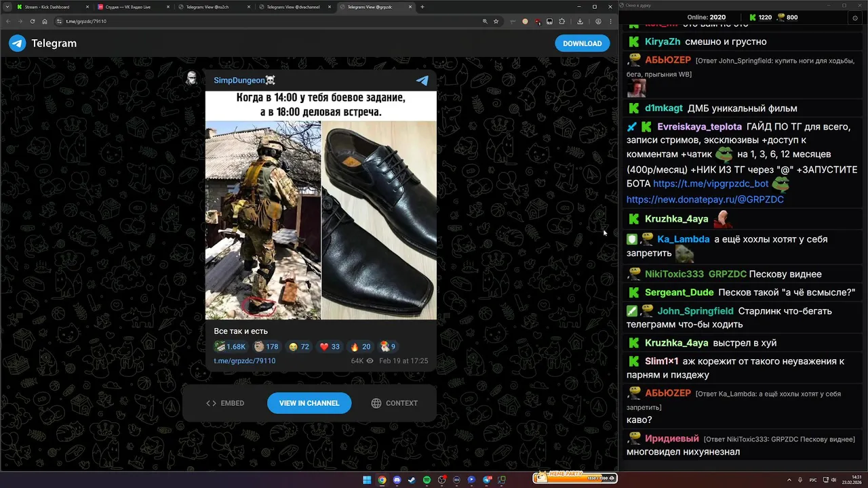Click VIEW IN CHANNEL button
This screenshot has width=868, height=488.
(309, 403)
